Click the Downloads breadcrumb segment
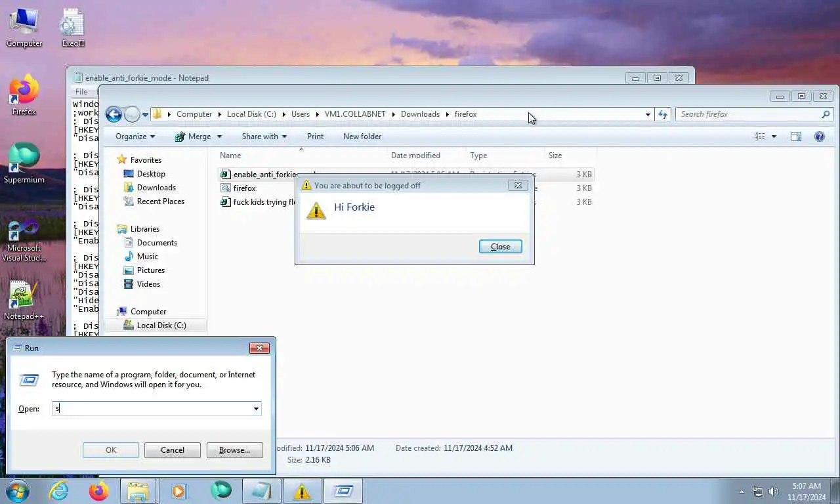 click(x=420, y=114)
